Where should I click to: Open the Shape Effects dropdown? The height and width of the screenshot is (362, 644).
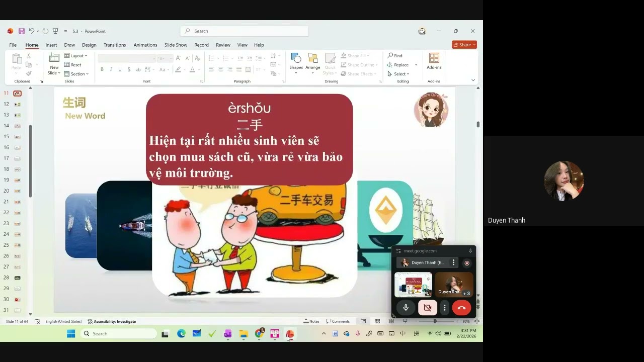tap(358, 74)
